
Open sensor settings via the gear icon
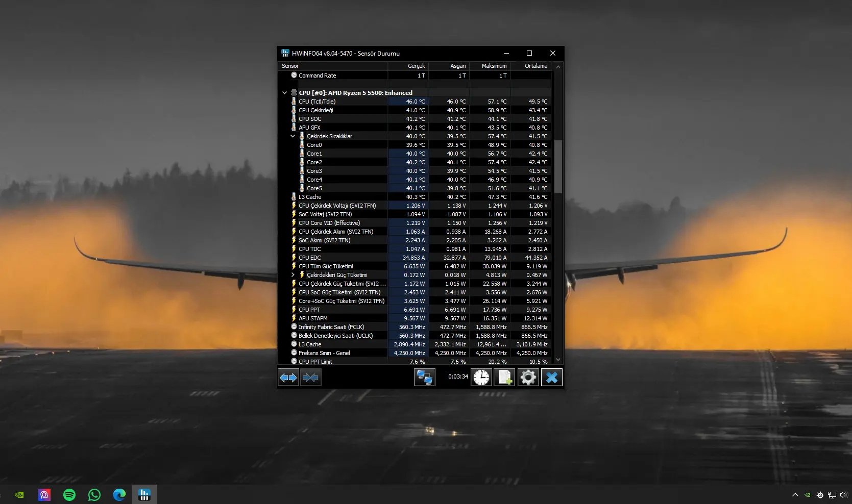528,377
